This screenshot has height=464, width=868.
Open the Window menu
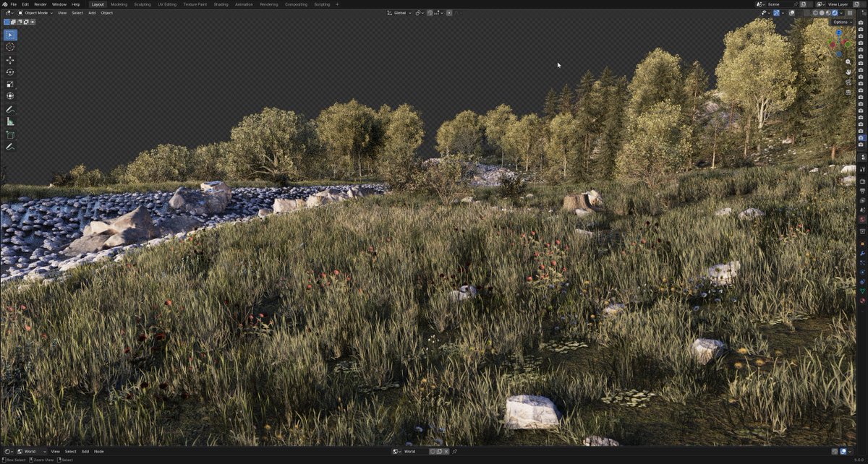[59, 4]
